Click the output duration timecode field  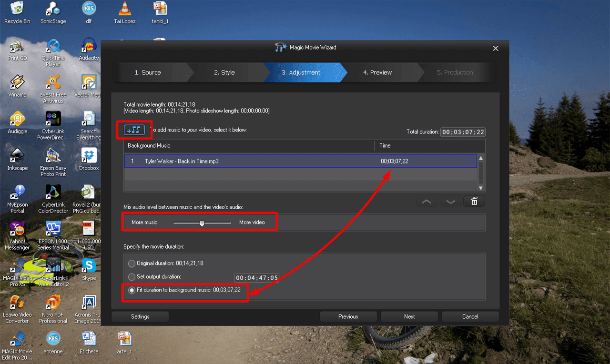pos(256,278)
